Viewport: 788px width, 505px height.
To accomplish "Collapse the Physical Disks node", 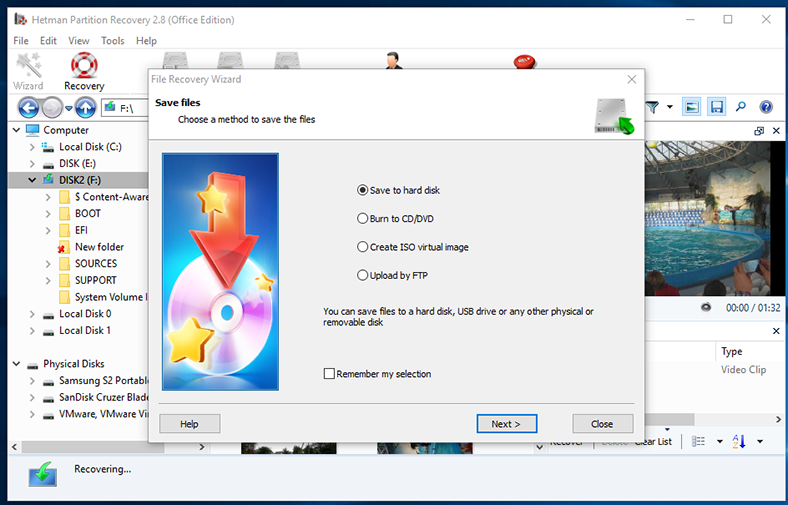I will (x=16, y=364).
